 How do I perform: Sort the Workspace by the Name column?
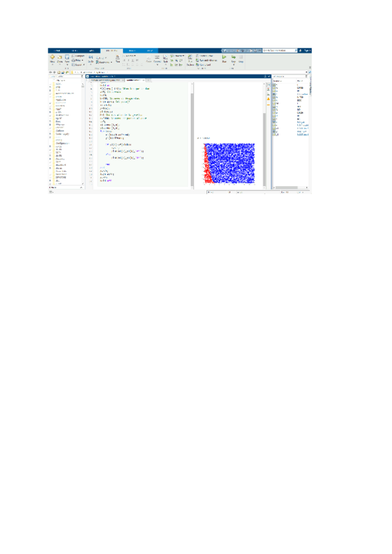pyautogui.click(x=284, y=81)
